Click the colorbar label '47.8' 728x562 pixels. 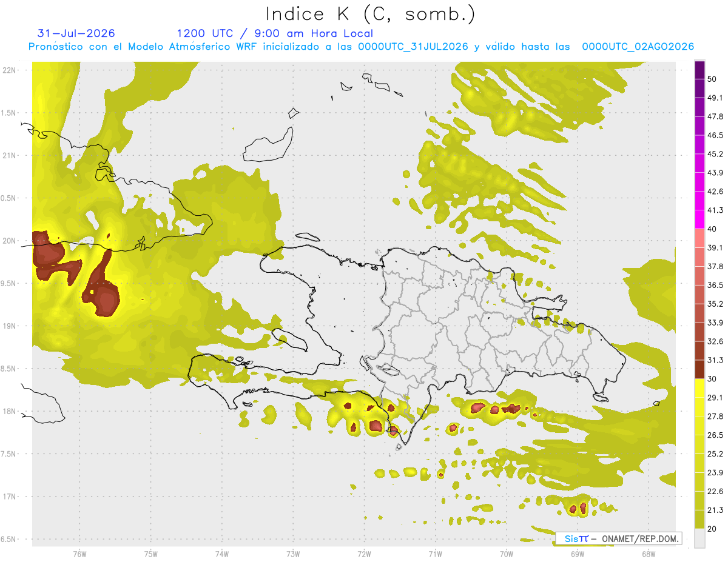715,117
